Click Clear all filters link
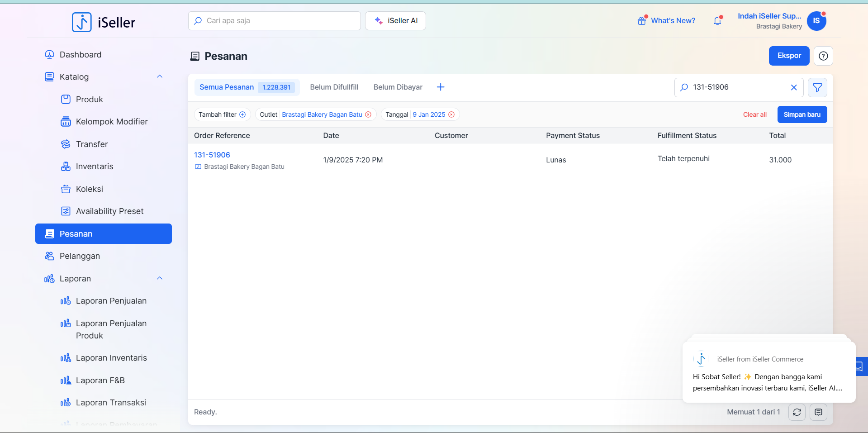The width and height of the screenshot is (868, 433). (755, 114)
